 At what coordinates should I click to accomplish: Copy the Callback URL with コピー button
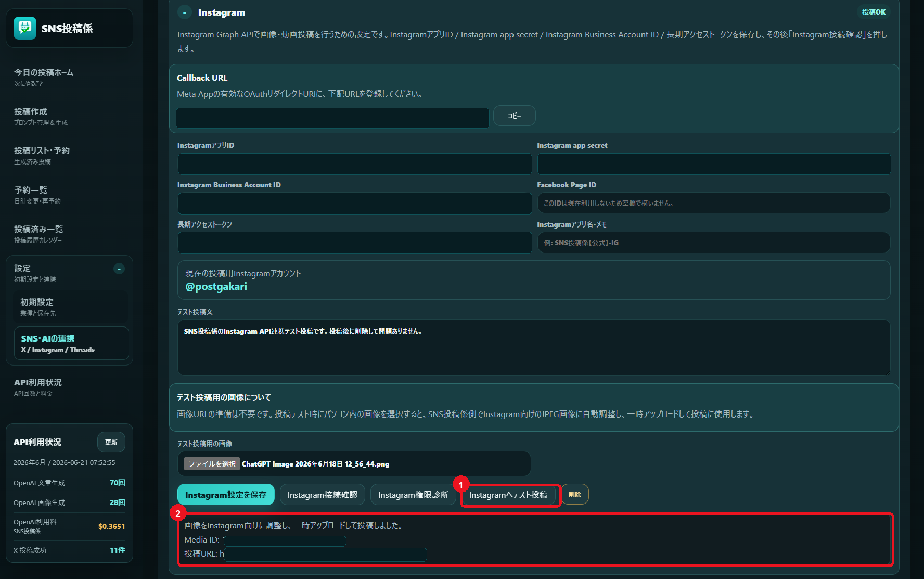(514, 116)
